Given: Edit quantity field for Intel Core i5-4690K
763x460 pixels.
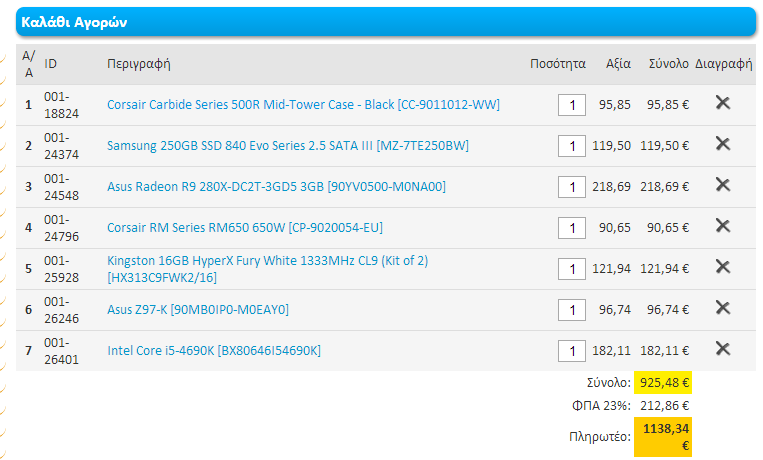Looking at the screenshot, I should coord(572,350).
